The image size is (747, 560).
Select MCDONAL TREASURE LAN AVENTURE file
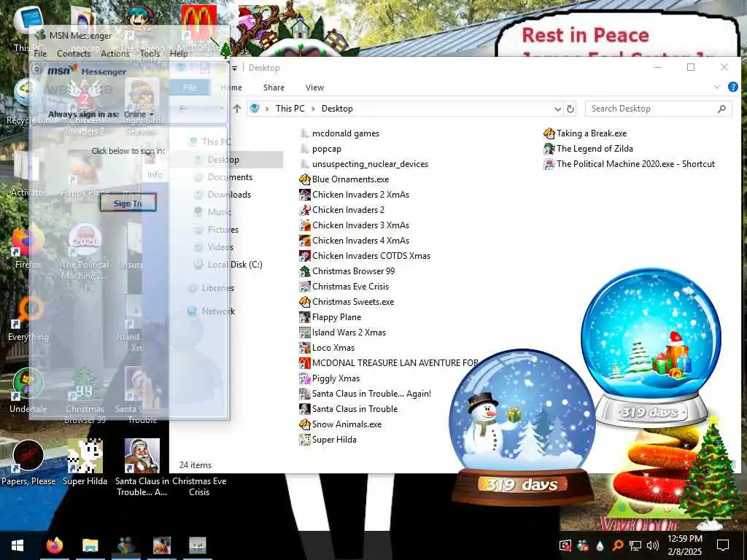tap(388, 363)
